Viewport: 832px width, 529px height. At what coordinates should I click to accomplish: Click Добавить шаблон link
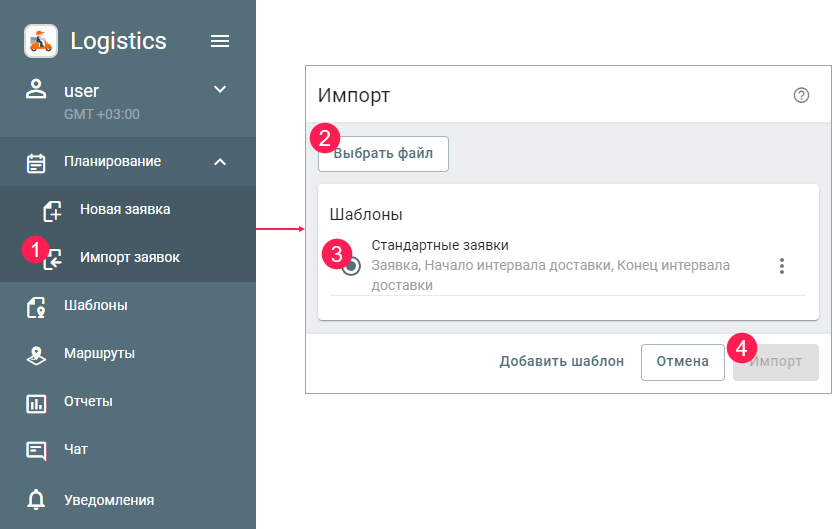(562, 361)
